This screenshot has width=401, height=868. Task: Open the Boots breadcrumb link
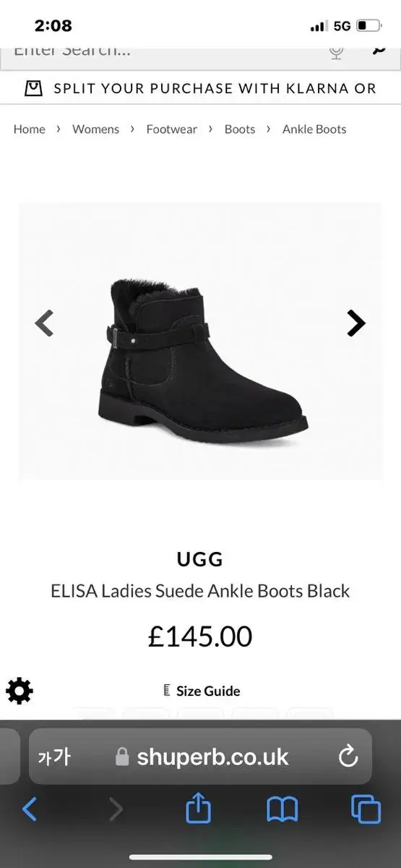point(240,129)
